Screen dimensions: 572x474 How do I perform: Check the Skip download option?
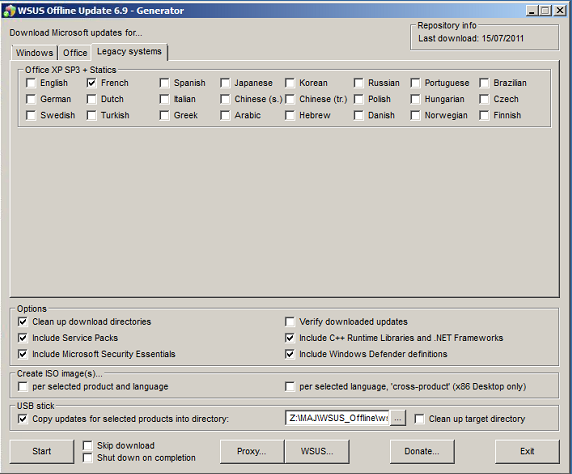(x=88, y=446)
